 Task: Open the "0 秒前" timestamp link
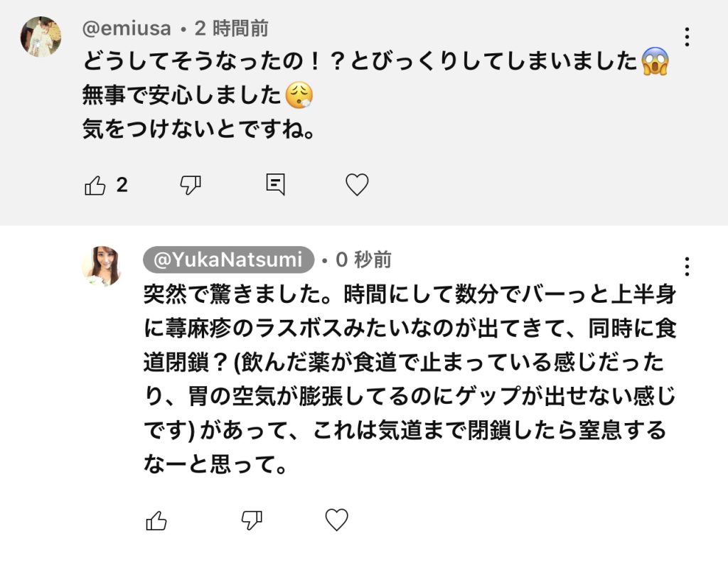coord(363,260)
